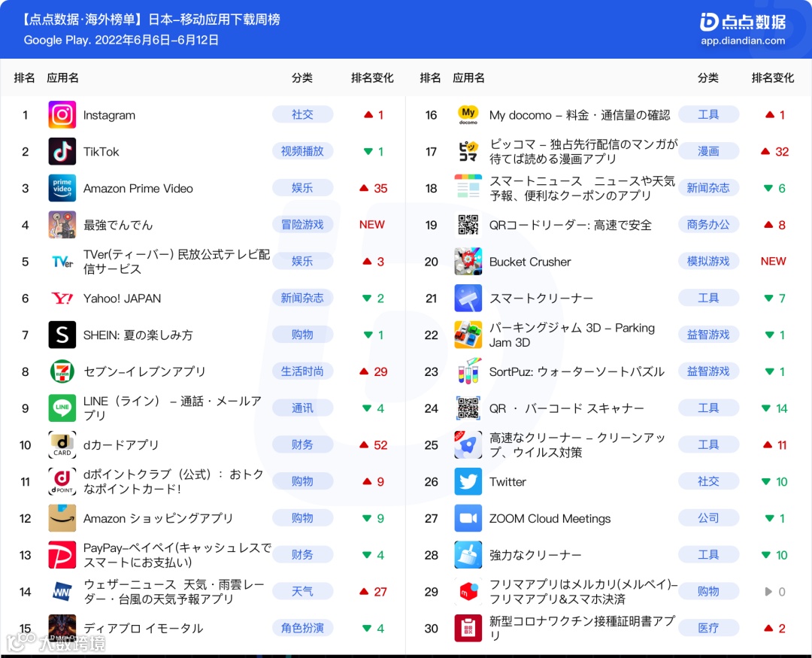Image resolution: width=812 pixels, height=658 pixels.
Task: Click the TikTok app name text
Action: (x=101, y=152)
